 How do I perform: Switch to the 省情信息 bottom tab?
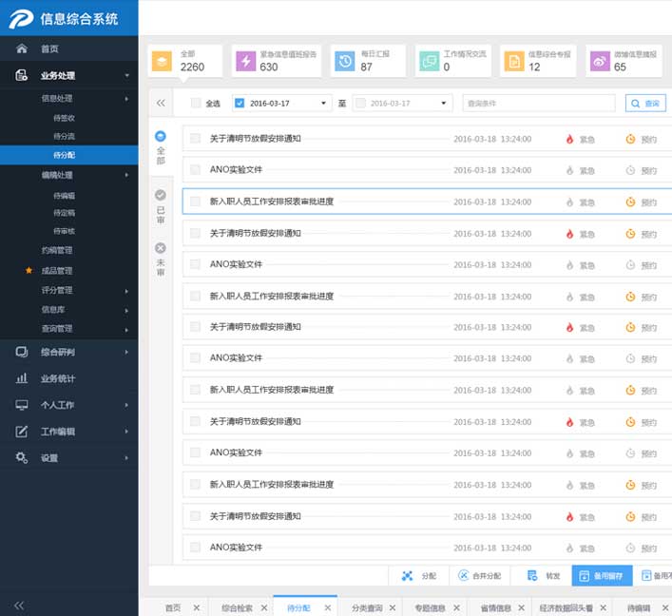496,607
